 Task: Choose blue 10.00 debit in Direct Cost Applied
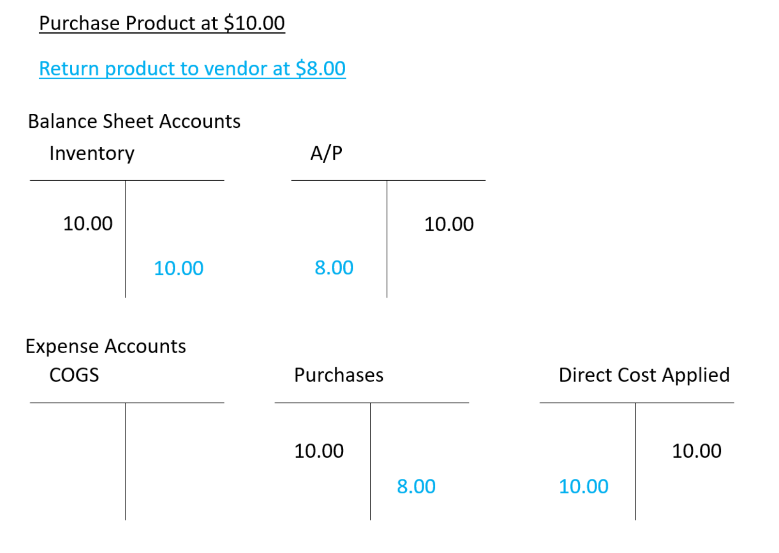coord(583,487)
